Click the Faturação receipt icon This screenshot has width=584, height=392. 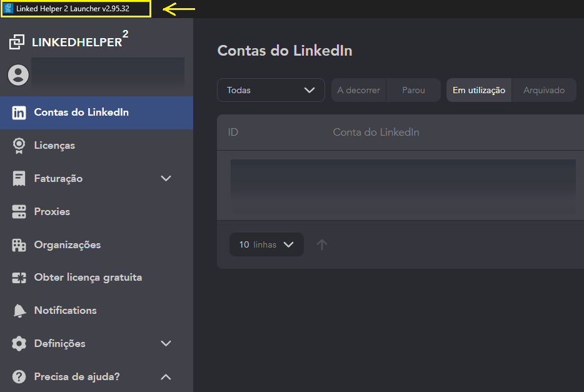click(x=19, y=179)
